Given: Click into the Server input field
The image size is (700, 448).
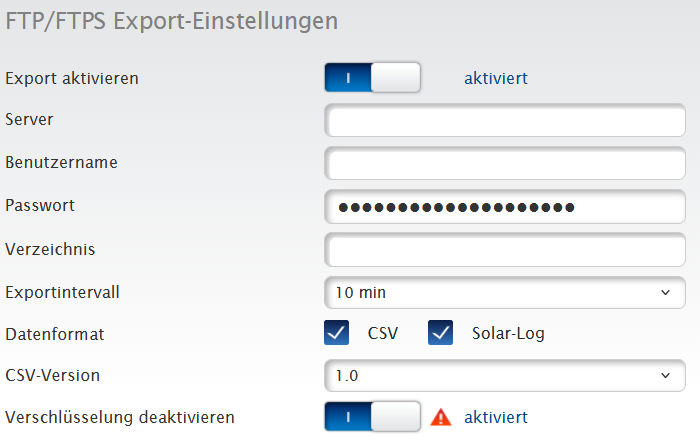Looking at the screenshot, I should 504,121.
